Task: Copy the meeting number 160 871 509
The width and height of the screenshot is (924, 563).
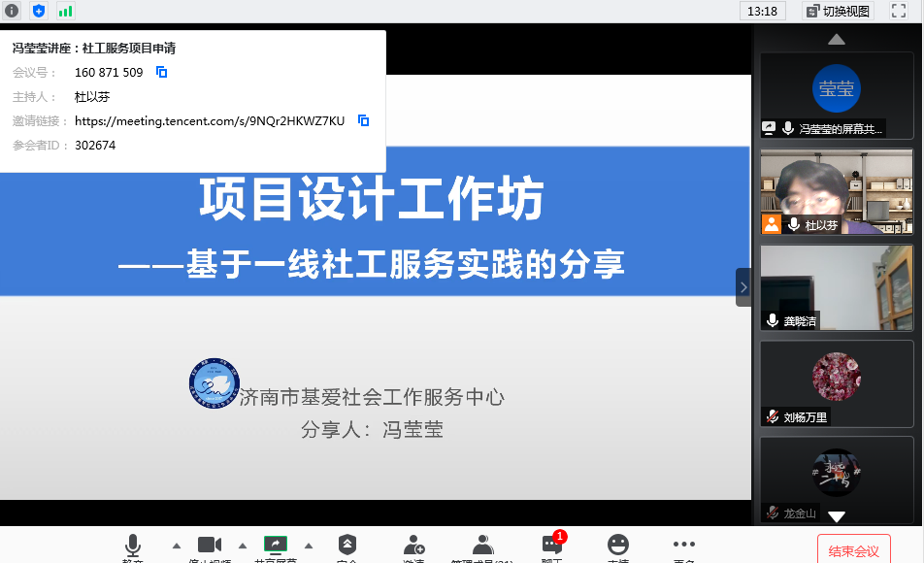Action: coord(162,72)
